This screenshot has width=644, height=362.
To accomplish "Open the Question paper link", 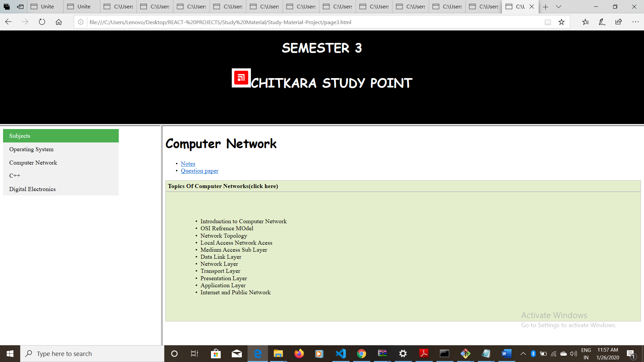I will point(200,171).
